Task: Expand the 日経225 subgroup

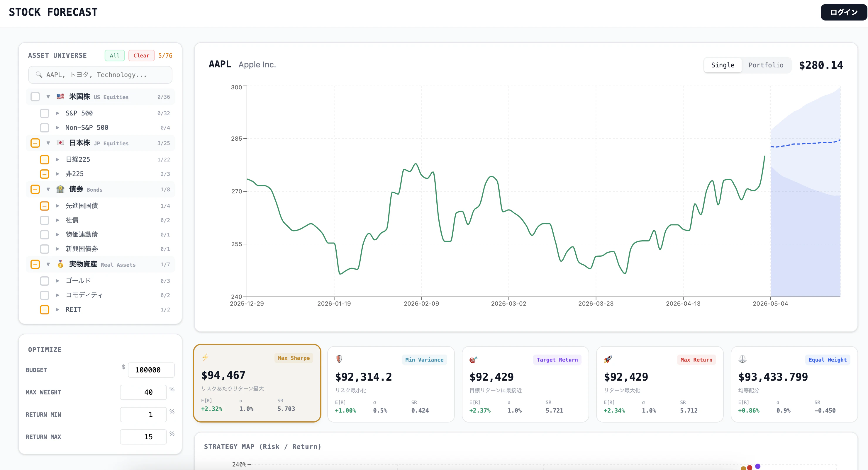Action: 57,160
